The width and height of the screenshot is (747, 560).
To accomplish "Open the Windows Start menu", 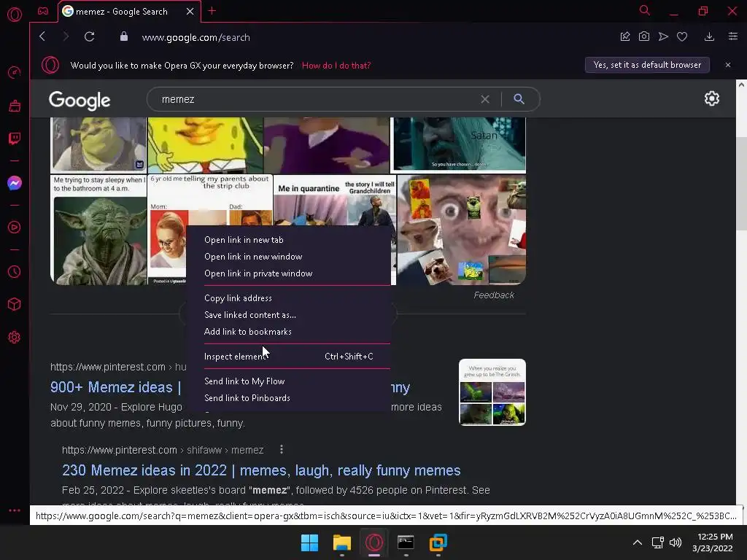I will (x=309, y=542).
